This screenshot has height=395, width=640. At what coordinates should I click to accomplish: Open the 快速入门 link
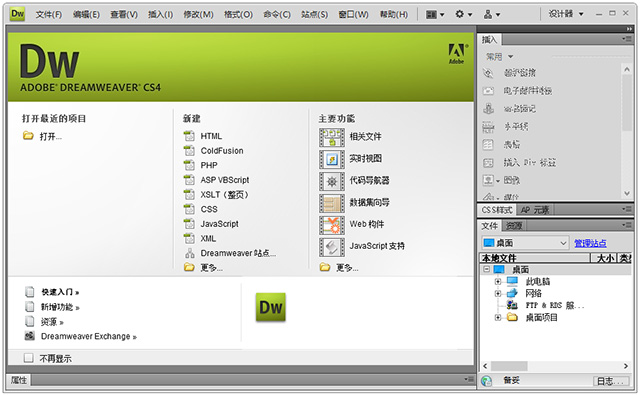(60, 292)
